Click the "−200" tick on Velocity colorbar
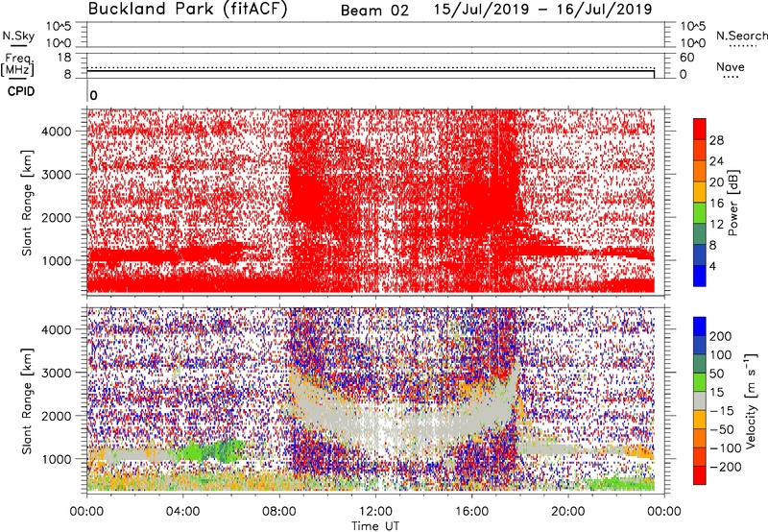Viewport: 768px width, 532px height. click(726, 467)
